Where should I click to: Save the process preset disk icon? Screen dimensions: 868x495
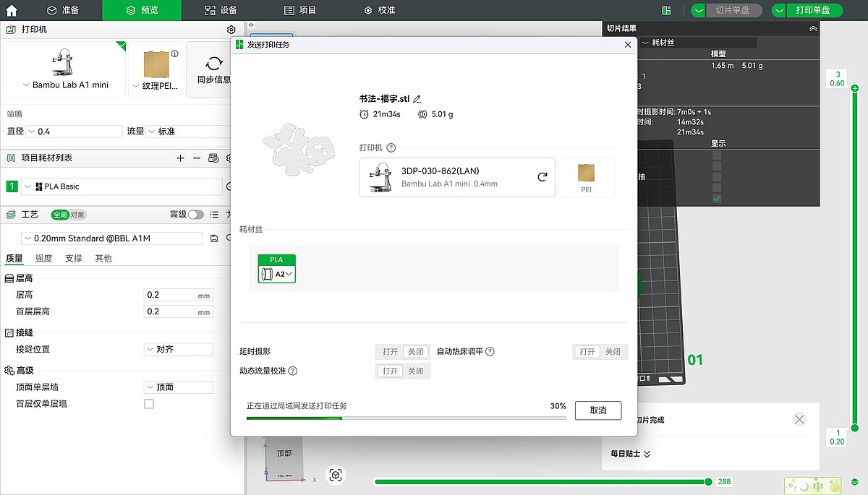click(x=213, y=238)
